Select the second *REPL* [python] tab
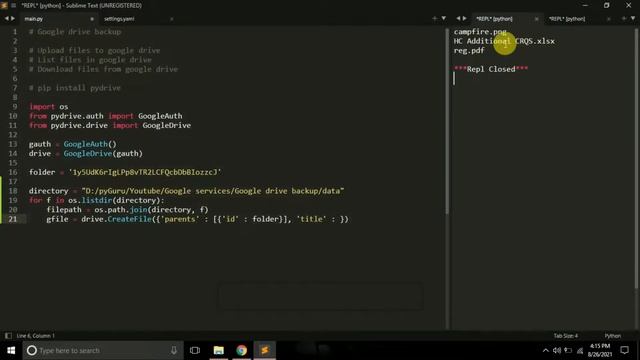 pos(567,19)
